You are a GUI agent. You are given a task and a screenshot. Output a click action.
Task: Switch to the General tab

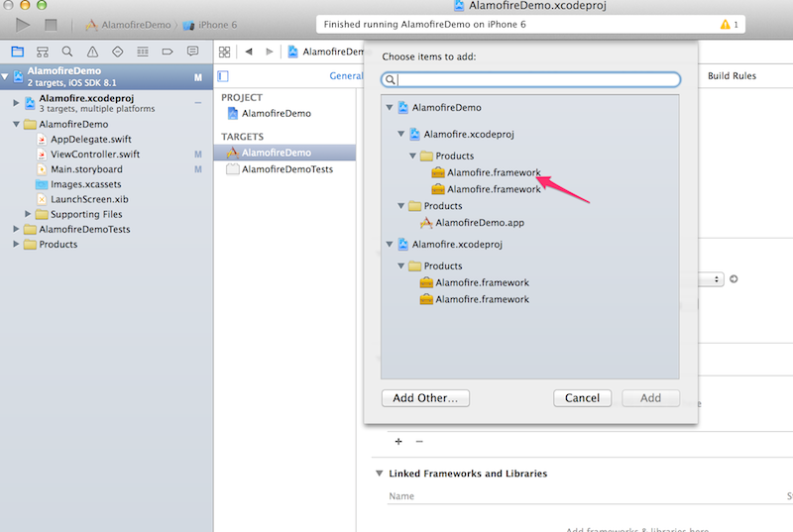pyautogui.click(x=346, y=75)
